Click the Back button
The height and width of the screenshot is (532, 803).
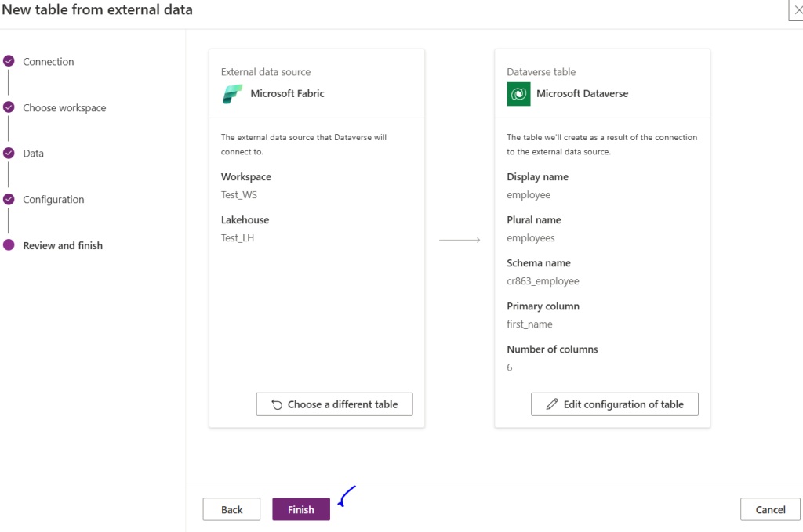pyautogui.click(x=231, y=509)
